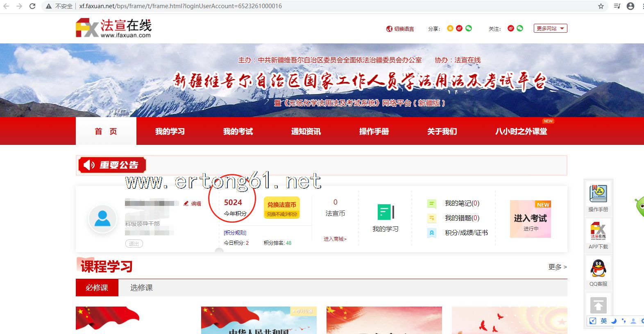Viewport: 644px width, 334px height.
Task: Expand the 更多网站 dropdown
Action: pyautogui.click(x=550, y=28)
